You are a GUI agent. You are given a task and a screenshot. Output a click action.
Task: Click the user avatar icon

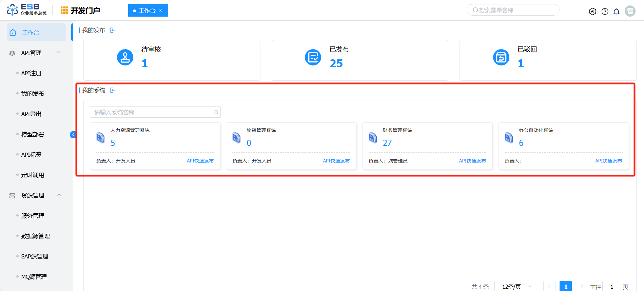tap(630, 11)
